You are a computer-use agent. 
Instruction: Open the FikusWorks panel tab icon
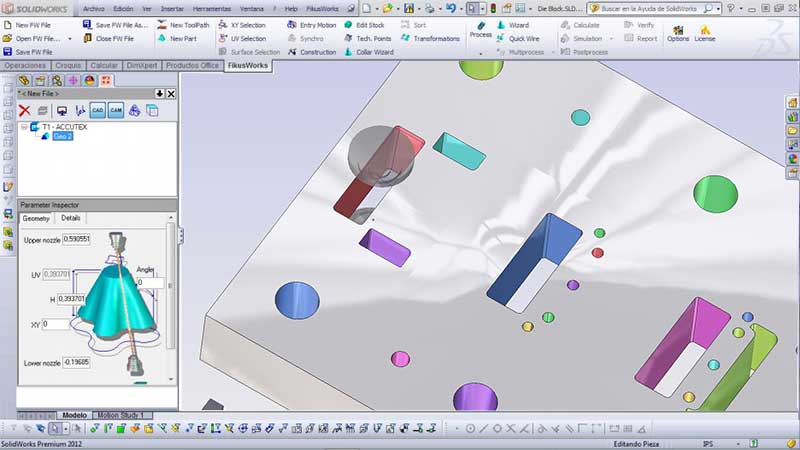click(106, 81)
